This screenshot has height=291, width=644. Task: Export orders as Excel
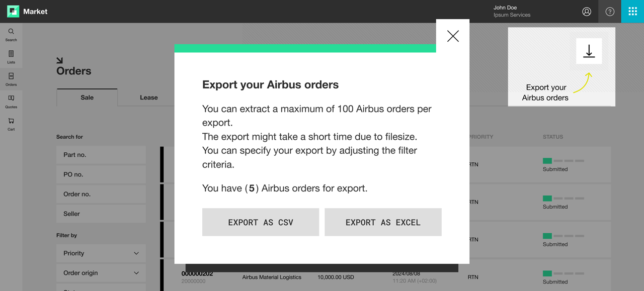click(x=383, y=222)
